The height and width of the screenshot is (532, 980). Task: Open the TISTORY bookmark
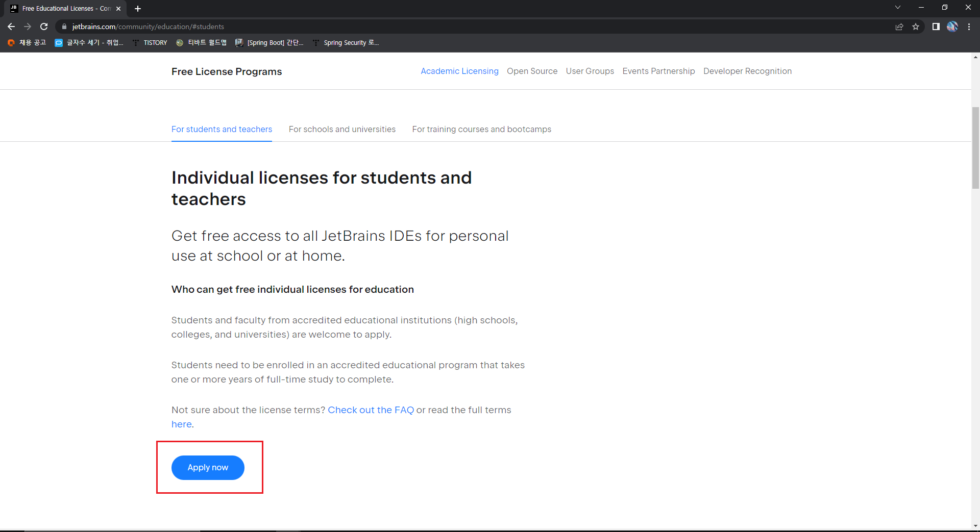pos(150,43)
